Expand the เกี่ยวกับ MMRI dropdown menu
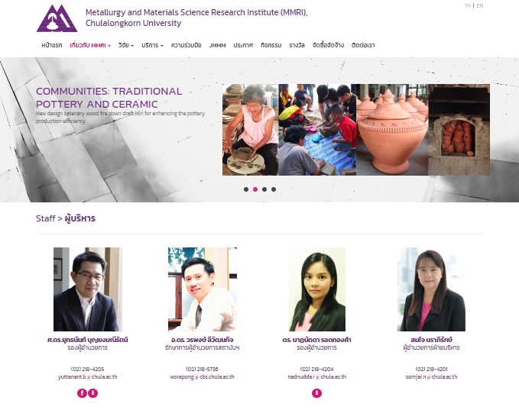Screen dimensions: 519x420 (90, 45)
